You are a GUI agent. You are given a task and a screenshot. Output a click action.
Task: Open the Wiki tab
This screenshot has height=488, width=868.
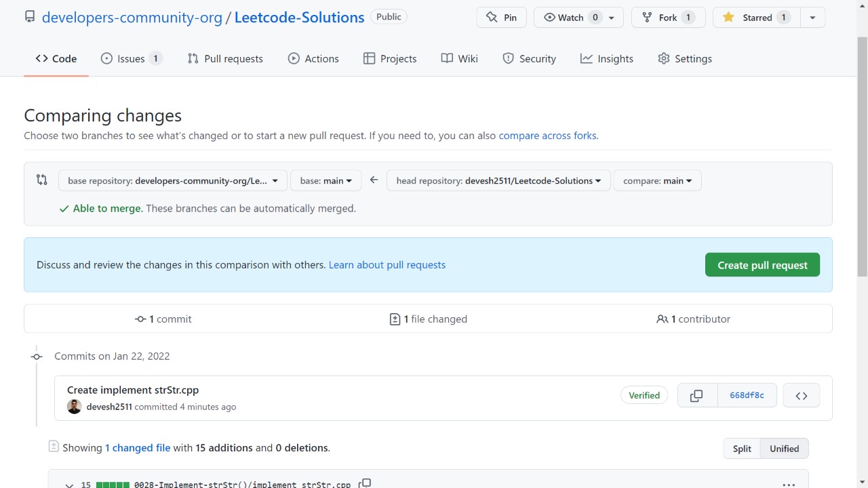(x=460, y=59)
